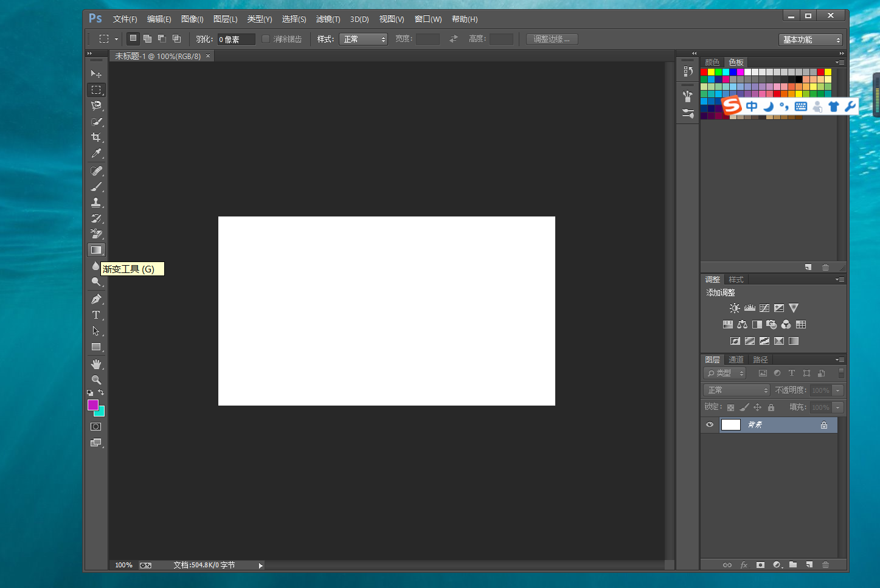Screen dimensions: 880x588
Task: Click the 调整边缘 button
Action: pos(552,39)
